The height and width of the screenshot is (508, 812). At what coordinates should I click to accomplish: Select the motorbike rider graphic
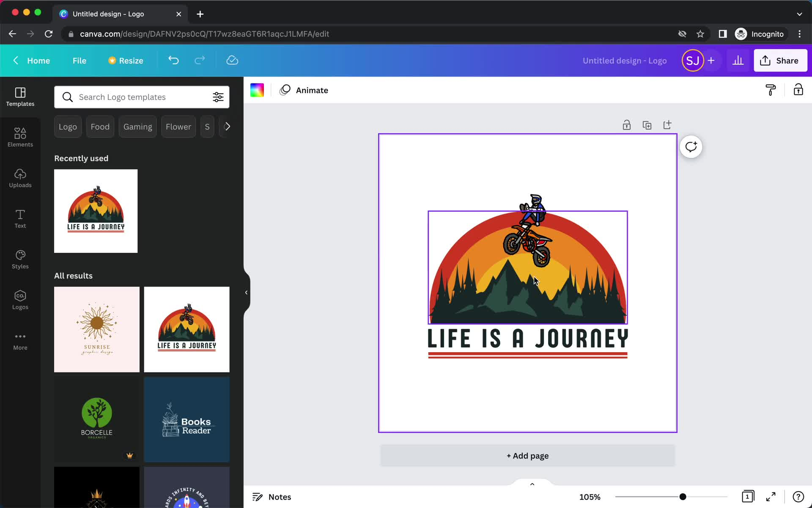[x=528, y=231]
